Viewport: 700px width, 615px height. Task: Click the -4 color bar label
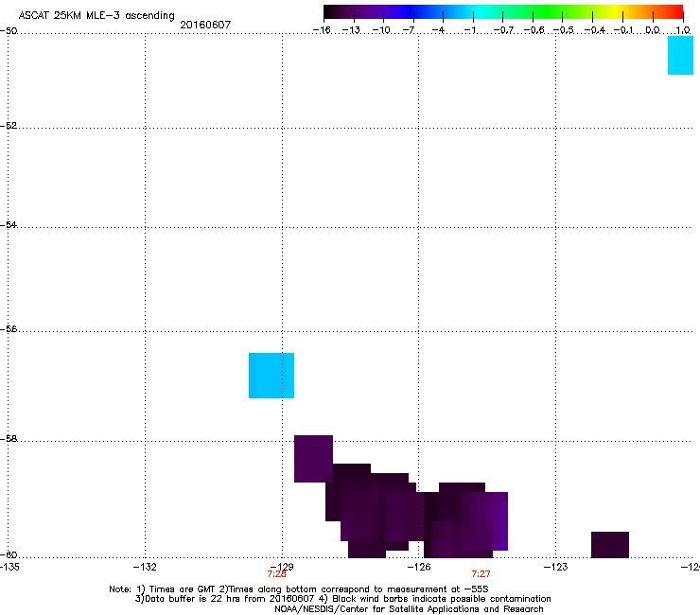(438, 30)
